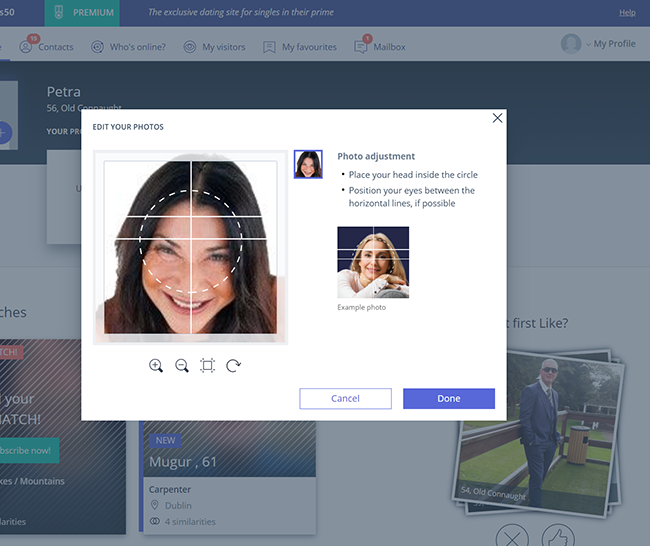Click the Mailbox chat icon
Image resolution: width=650 pixels, height=546 pixels.
point(360,47)
